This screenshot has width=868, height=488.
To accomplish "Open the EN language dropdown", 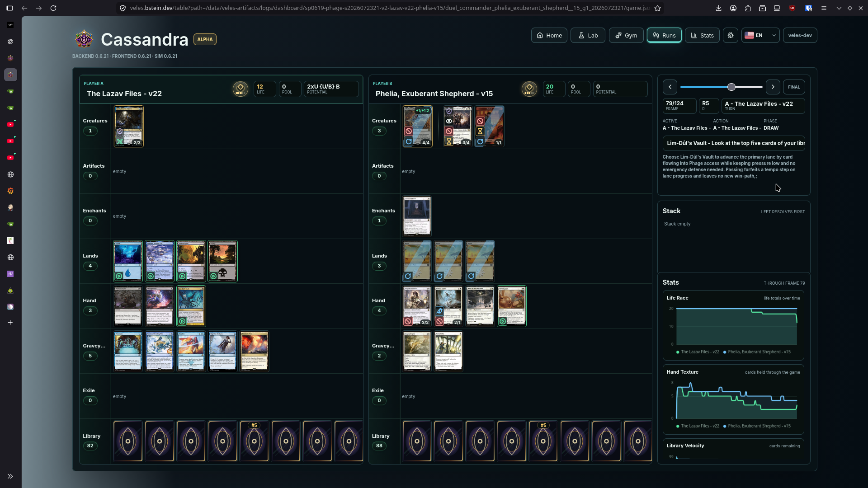I will (x=760, y=35).
